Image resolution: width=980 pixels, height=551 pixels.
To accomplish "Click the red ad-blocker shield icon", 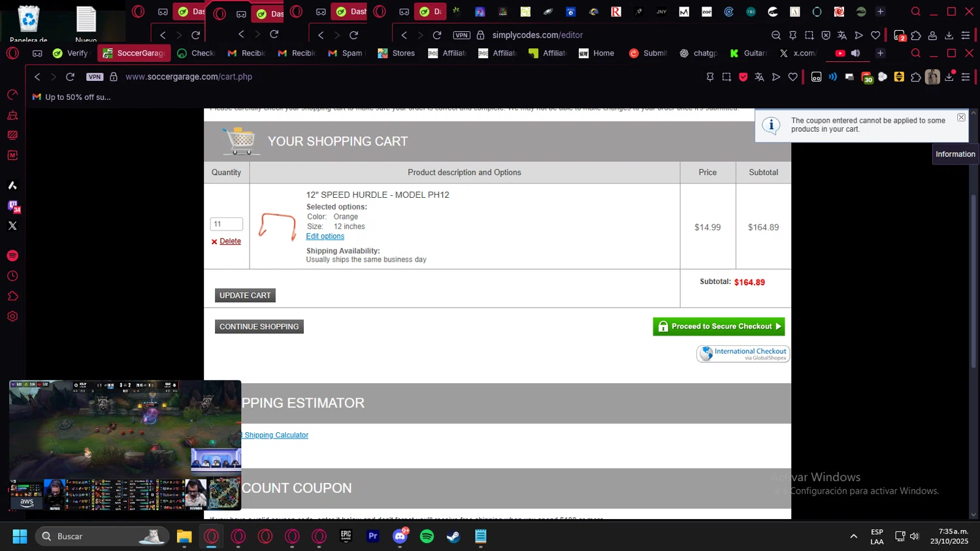I will pos(743,76).
